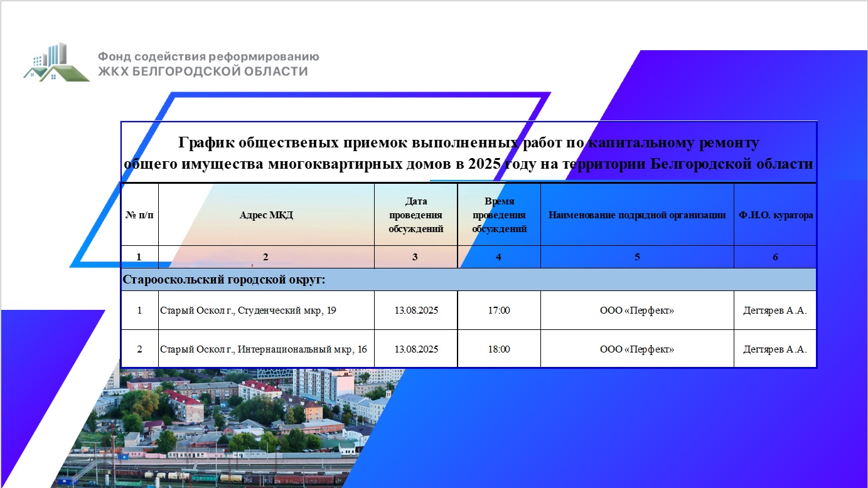Click the "Наименование подрядной организации" column header
The height and width of the screenshot is (488, 868).
coord(637,215)
